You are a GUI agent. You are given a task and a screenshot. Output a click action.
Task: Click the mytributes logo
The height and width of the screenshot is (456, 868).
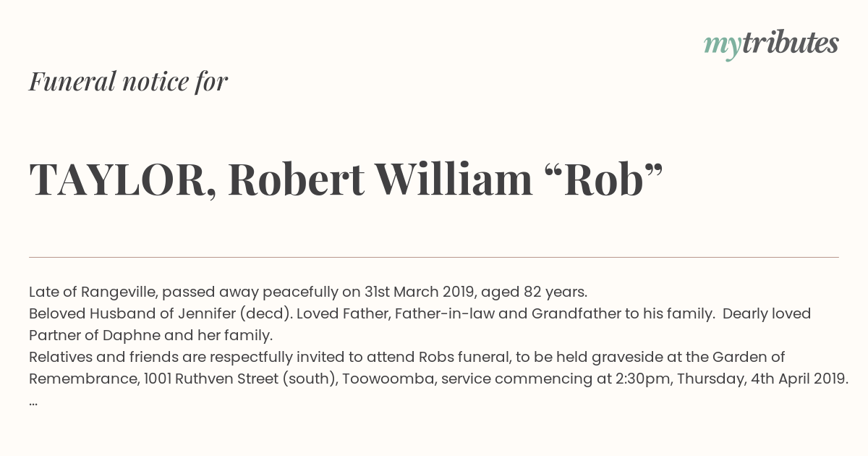coord(771,44)
